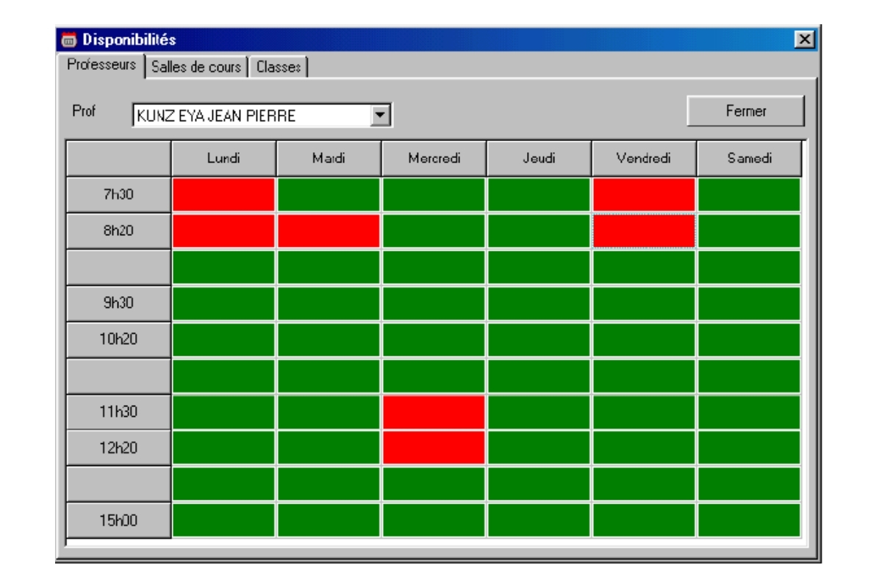Toggle the red Lundi 8h20 cell
882x588 pixels.
pos(223,231)
